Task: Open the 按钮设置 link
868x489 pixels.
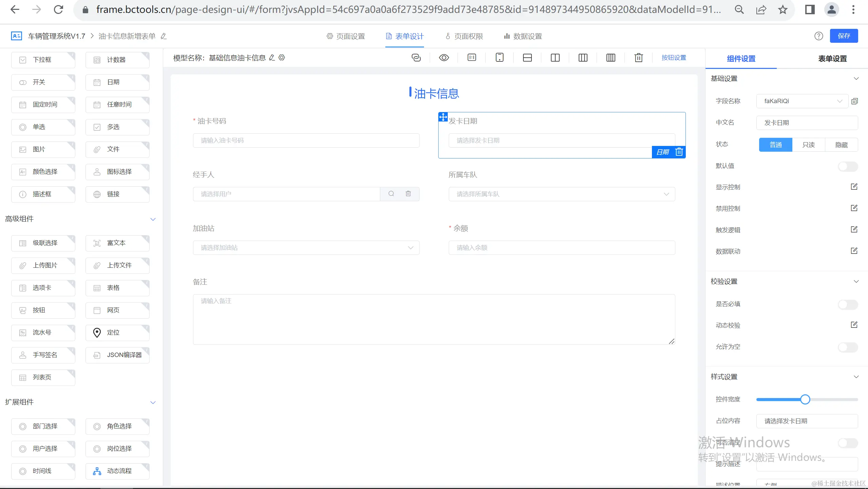Action: (674, 58)
